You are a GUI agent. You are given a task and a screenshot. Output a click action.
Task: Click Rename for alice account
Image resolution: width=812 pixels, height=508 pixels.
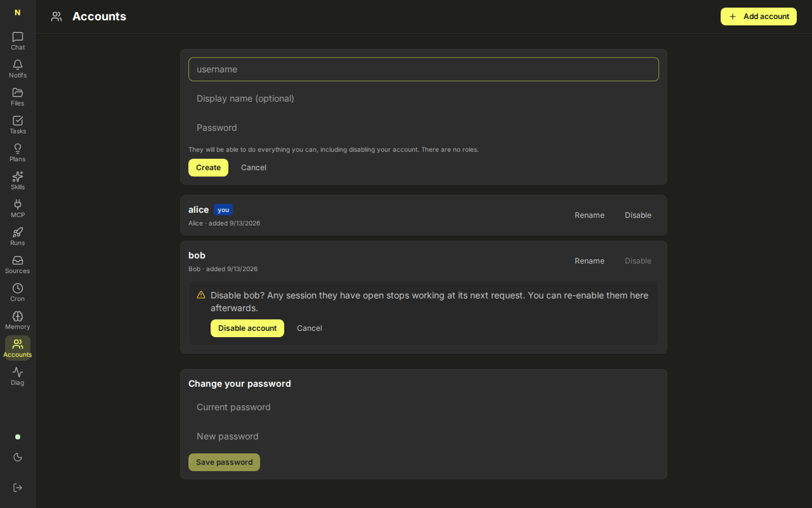point(589,215)
